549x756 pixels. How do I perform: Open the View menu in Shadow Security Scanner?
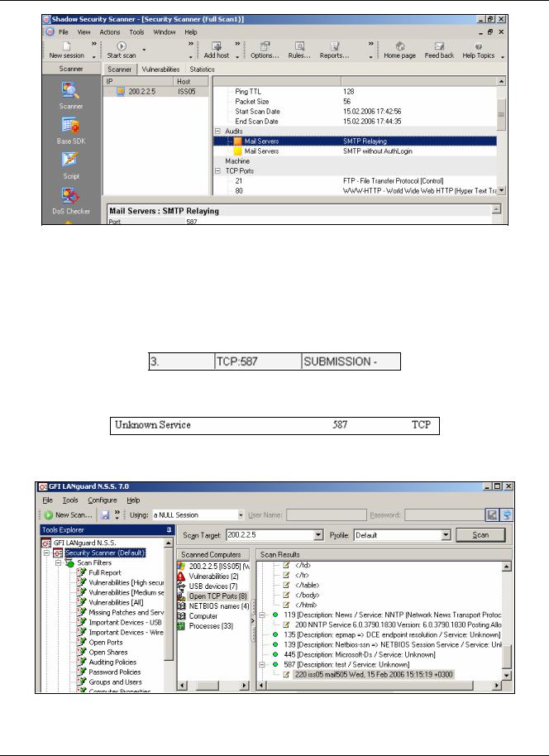tap(84, 31)
